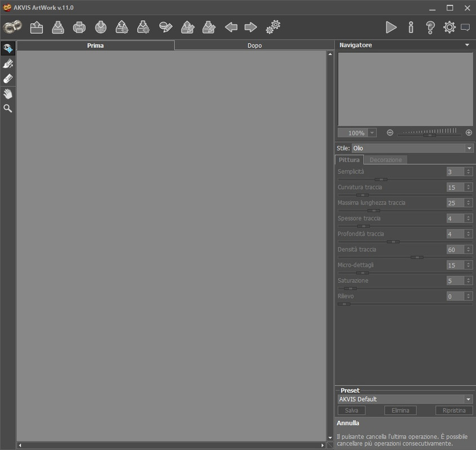Maximize the AKVIS ArtWork window
The height and width of the screenshot is (450, 476).
click(450, 8)
